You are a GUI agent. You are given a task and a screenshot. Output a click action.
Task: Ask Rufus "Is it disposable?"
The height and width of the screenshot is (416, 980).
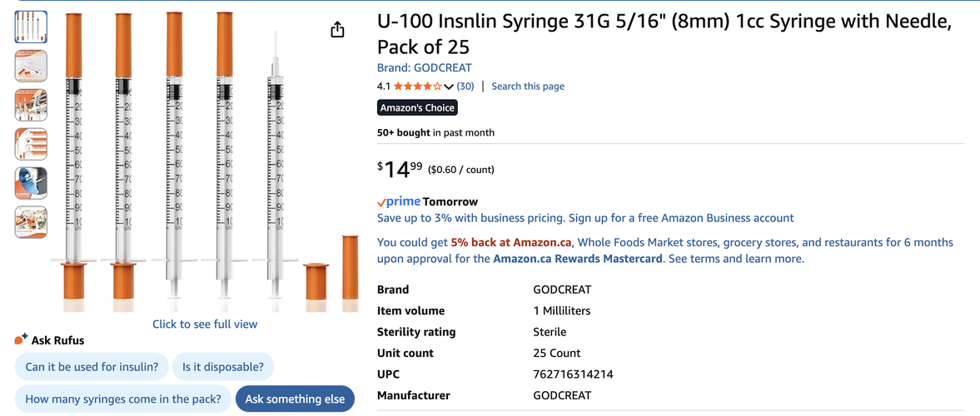pos(223,367)
